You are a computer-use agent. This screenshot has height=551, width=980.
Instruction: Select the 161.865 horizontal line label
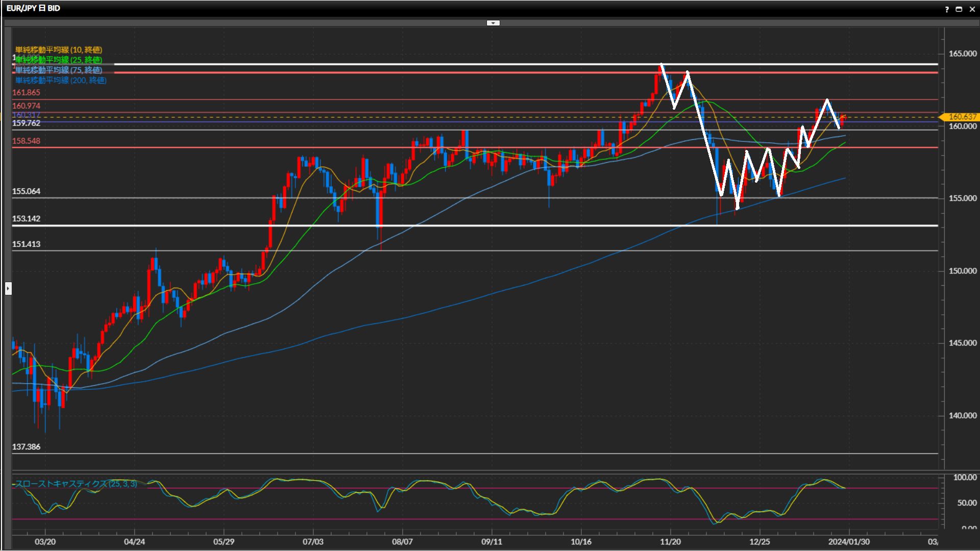pos(26,92)
